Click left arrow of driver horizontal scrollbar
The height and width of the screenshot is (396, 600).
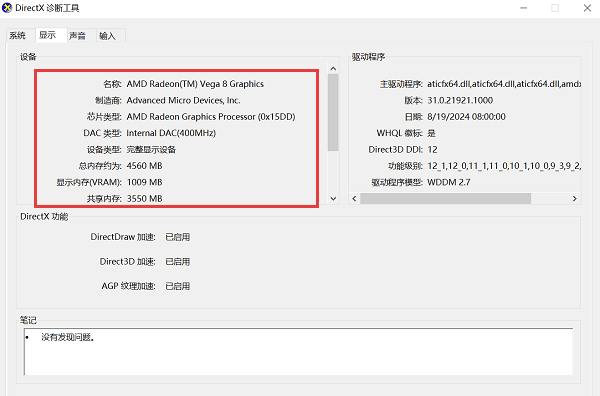pyautogui.click(x=354, y=199)
